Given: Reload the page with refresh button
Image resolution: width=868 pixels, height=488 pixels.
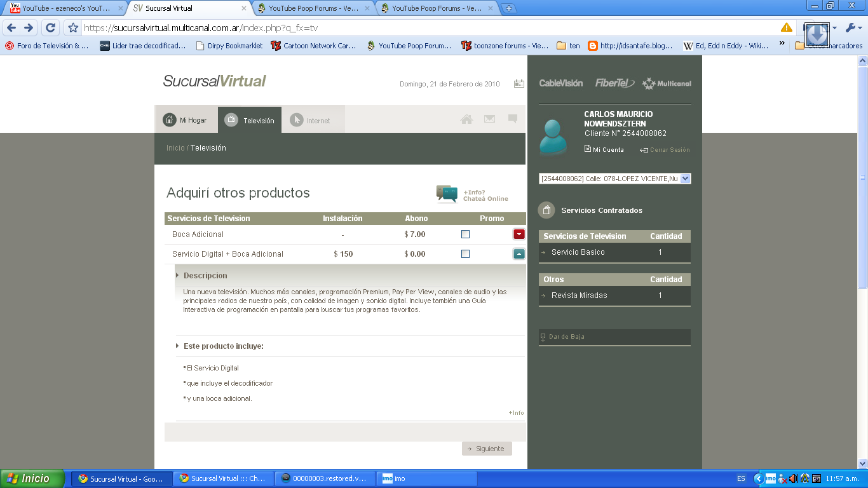Looking at the screenshot, I should pyautogui.click(x=51, y=28).
